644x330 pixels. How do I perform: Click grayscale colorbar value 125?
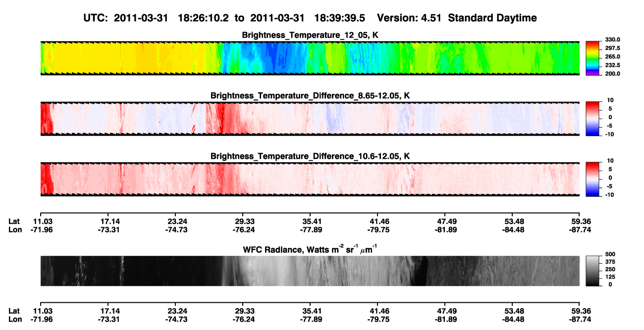click(610, 277)
